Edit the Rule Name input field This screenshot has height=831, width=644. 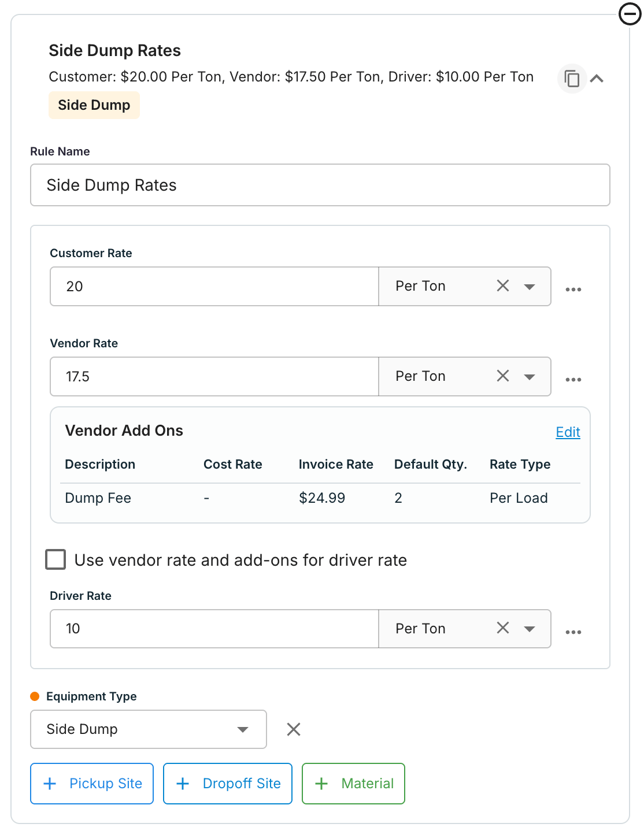320,185
